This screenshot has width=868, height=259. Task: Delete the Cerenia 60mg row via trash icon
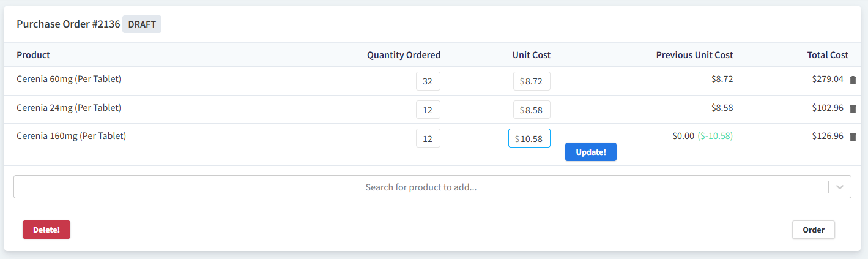853,80
